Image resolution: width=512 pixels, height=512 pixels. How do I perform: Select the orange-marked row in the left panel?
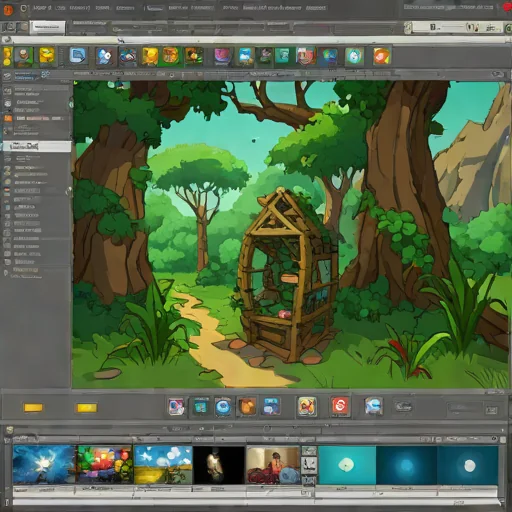(x=37, y=118)
